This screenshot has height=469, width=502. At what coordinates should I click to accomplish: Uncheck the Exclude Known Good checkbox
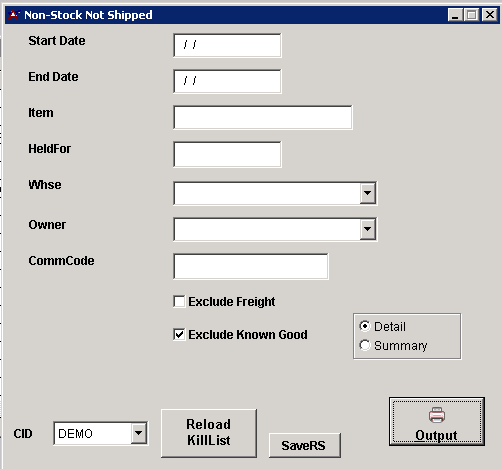pos(179,334)
